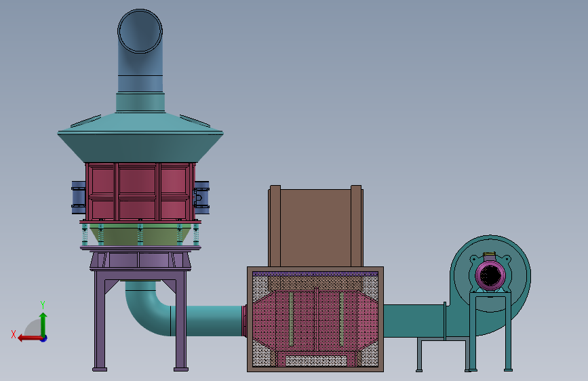Select the blue vibration motor on the right side
Image resolution: width=588 pixels, height=381 pixels.
click(x=201, y=198)
